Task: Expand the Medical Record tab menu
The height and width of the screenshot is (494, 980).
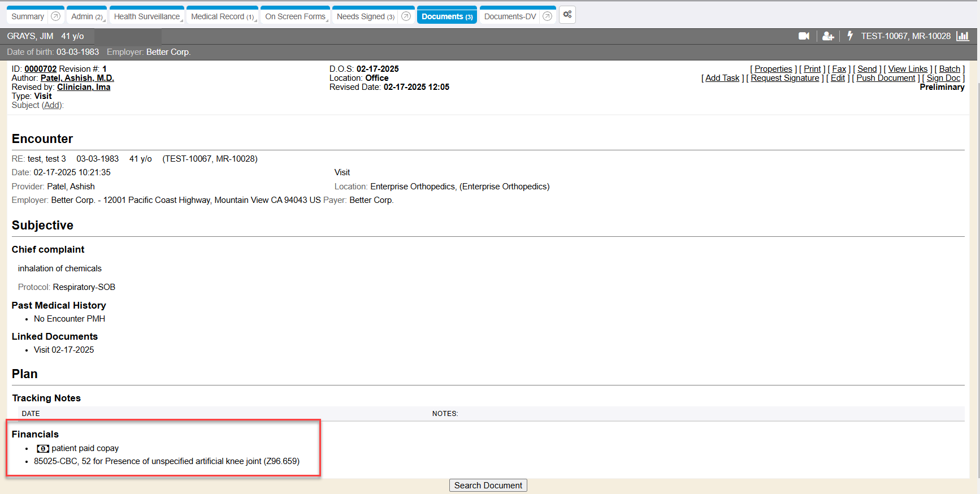Action: pos(256,20)
